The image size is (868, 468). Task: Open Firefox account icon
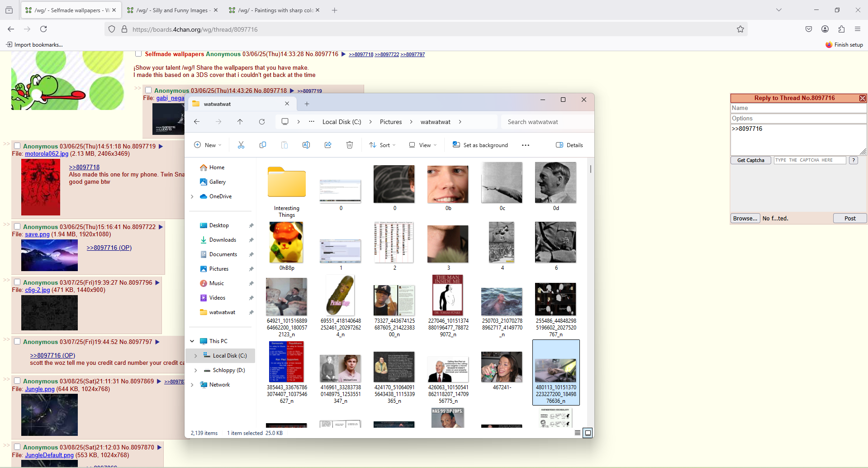tap(825, 29)
